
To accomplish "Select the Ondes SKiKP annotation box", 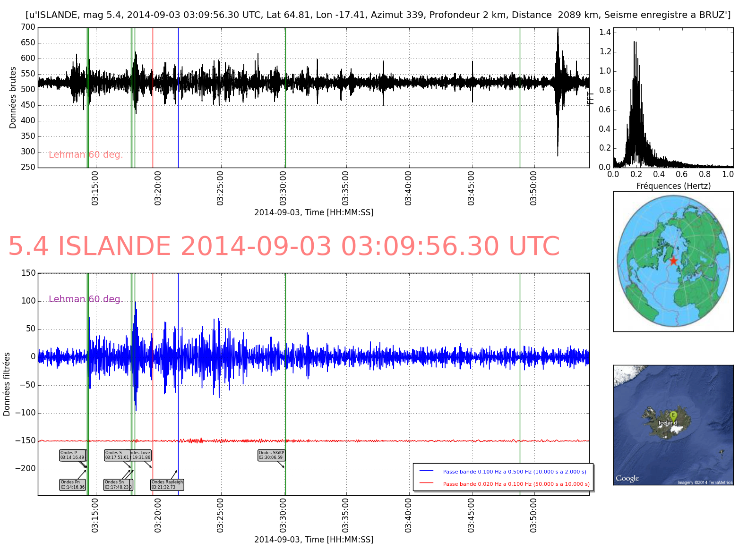I will (x=271, y=455).
